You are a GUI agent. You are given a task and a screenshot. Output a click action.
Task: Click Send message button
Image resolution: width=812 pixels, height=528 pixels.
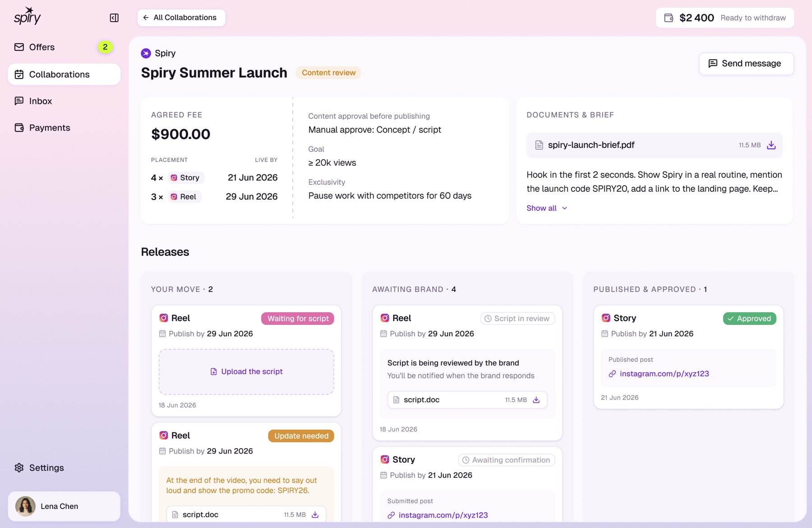[747, 64]
